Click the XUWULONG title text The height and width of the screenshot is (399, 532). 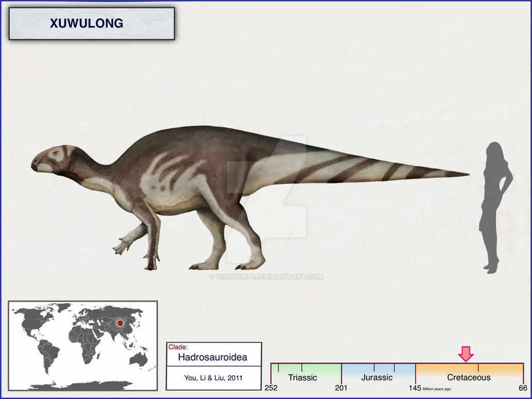87,23
